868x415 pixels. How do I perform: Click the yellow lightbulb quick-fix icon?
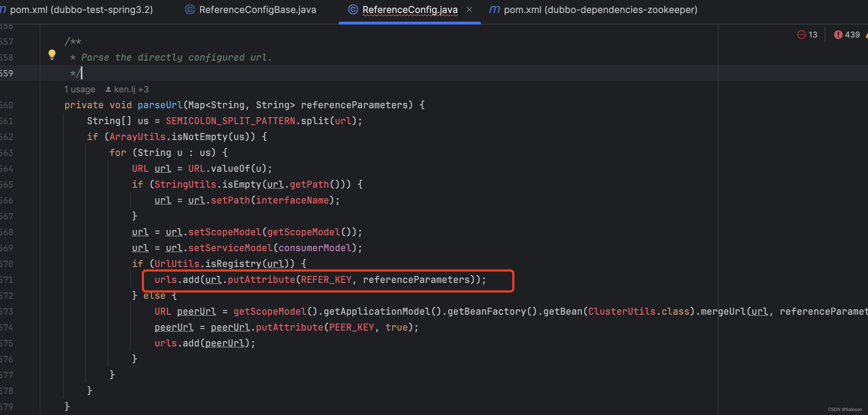point(52,55)
